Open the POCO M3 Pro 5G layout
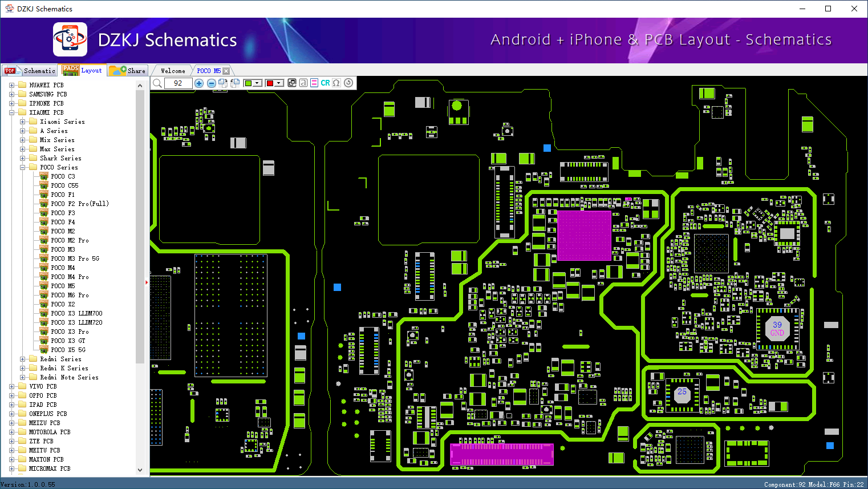The width and height of the screenshot is (868, 489). click(75, 258)
